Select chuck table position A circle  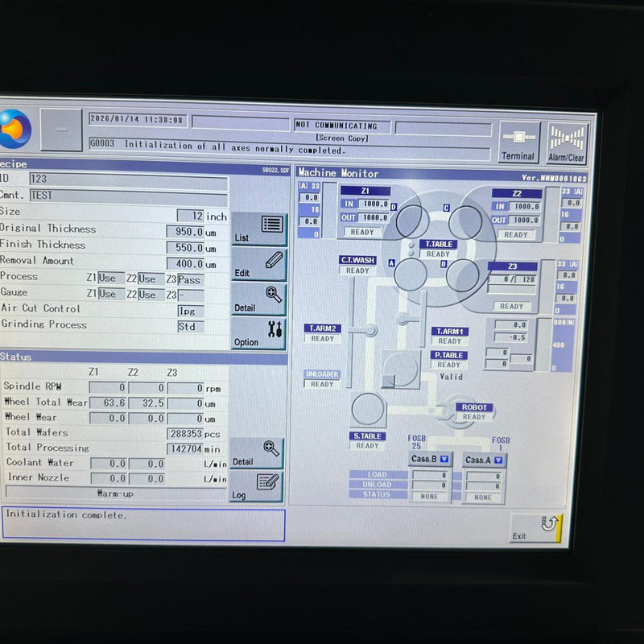coord(410,275)
